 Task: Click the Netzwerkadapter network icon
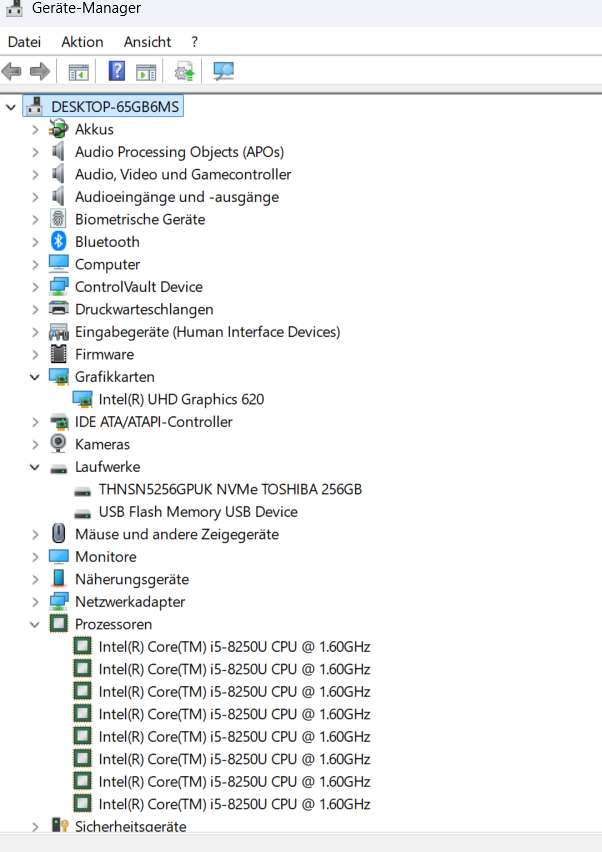(59, 602)
